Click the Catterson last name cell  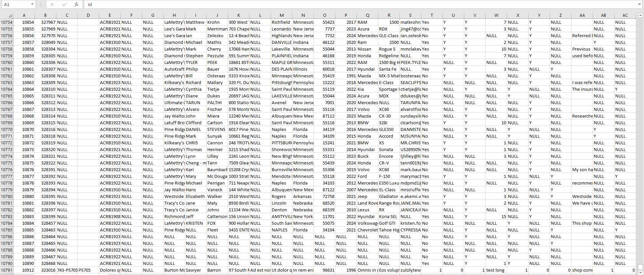[217, 216]
